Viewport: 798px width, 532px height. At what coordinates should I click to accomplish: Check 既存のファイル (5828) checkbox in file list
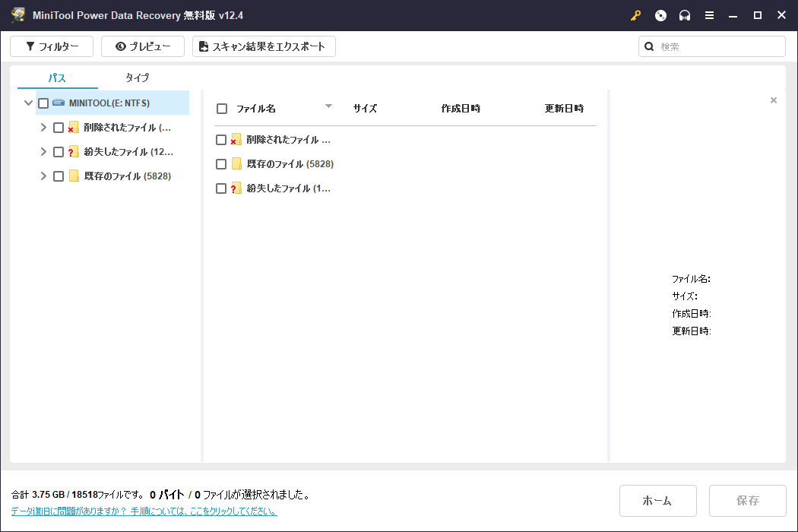tap(221, 164)
